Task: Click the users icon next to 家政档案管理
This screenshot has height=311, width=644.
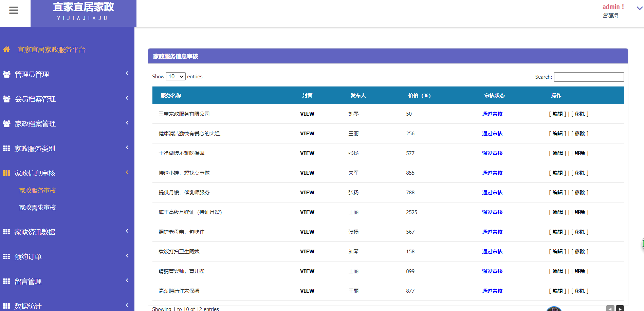Action: (6, 124)
